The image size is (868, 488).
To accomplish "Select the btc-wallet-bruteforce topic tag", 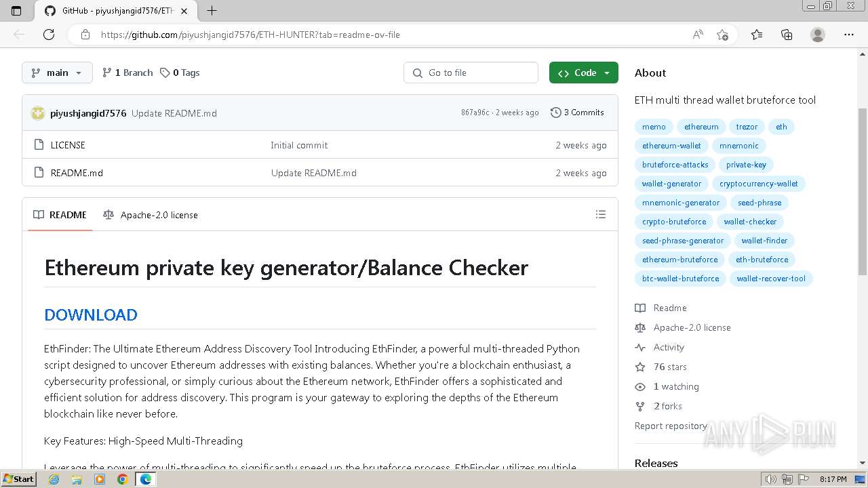I will [x=680, y=279].
